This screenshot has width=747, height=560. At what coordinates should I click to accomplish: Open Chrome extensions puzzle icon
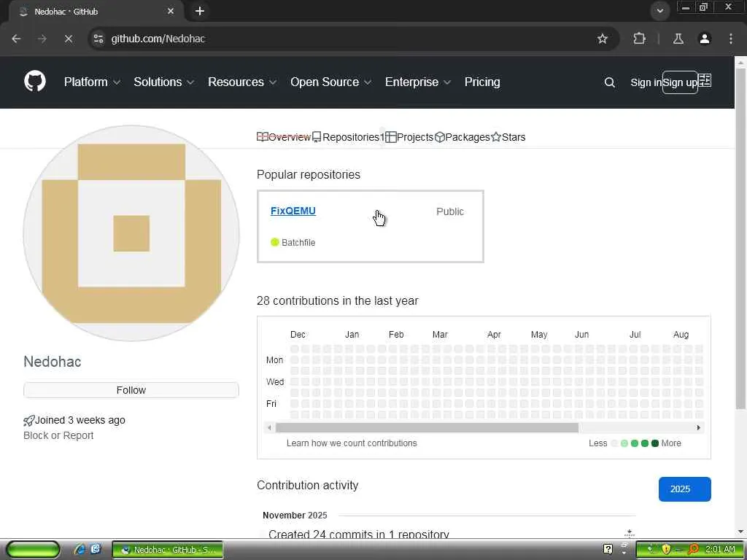click(x=639, y=39)
